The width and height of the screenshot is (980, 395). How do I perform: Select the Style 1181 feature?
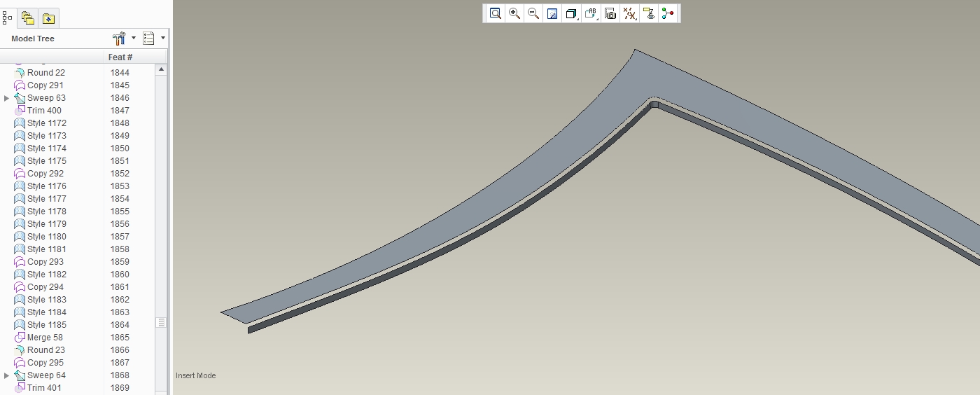(x=47, y=249)
